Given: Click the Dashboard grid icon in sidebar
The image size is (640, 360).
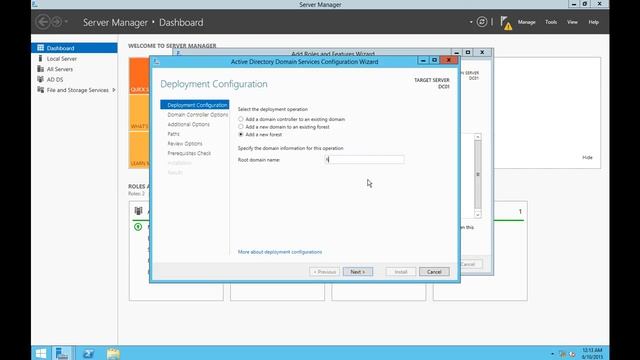Looking at the screenshot, I should click(x=40, y=48).
